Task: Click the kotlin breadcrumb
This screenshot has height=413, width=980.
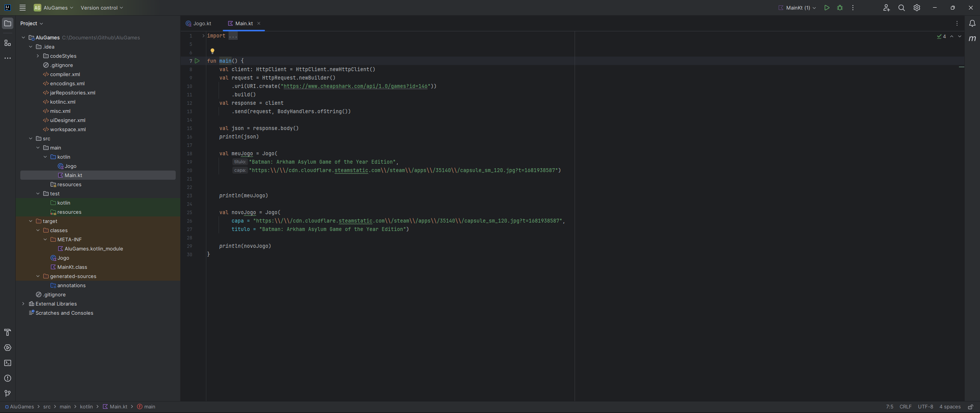Action: [87, 407]
